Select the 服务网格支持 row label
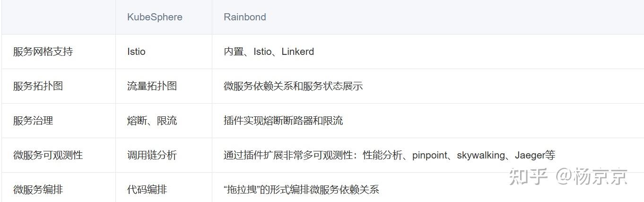The width and height of the screenshot is (644, 202). click(43, 52)
